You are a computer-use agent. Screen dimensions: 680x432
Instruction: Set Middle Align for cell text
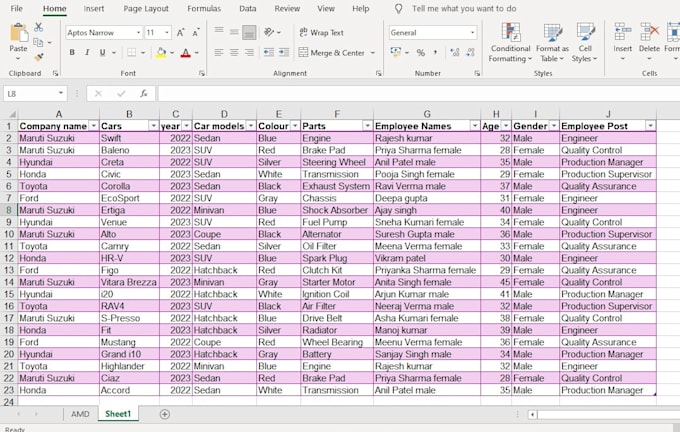(x=234, y=31)
